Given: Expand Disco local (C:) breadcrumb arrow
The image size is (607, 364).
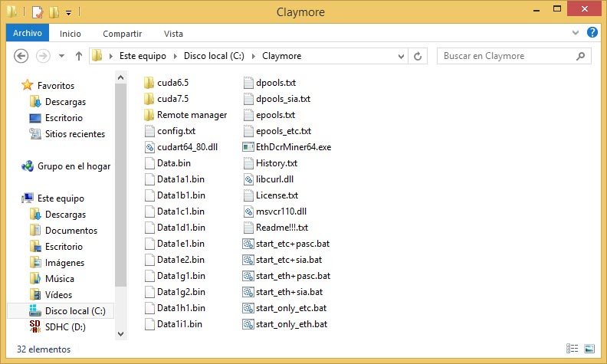Looking at the screenshot, I should (254, 56).
